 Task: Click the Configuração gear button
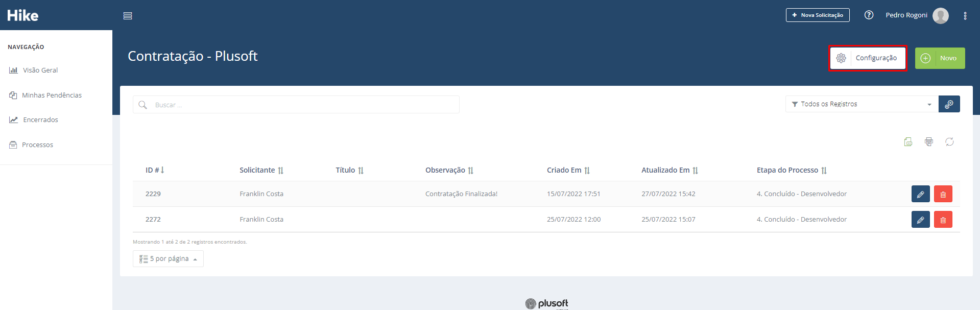click(868, 58)
